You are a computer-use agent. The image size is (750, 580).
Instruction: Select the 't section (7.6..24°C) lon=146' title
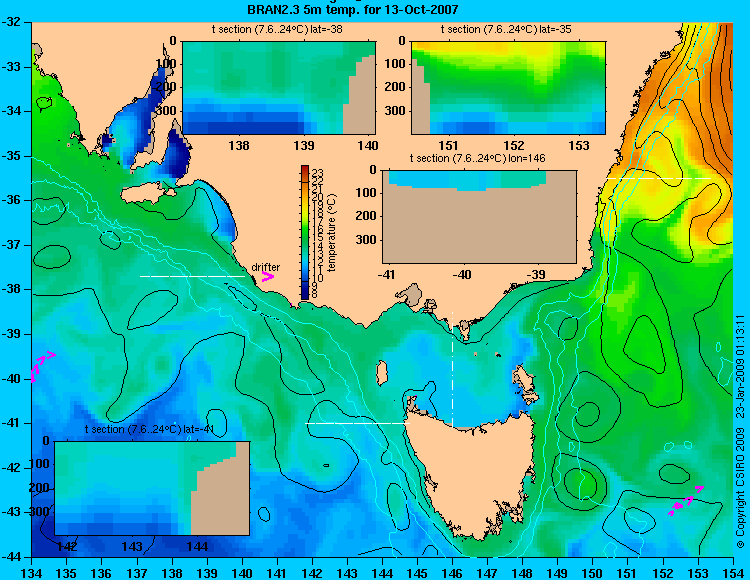[477, 158]
